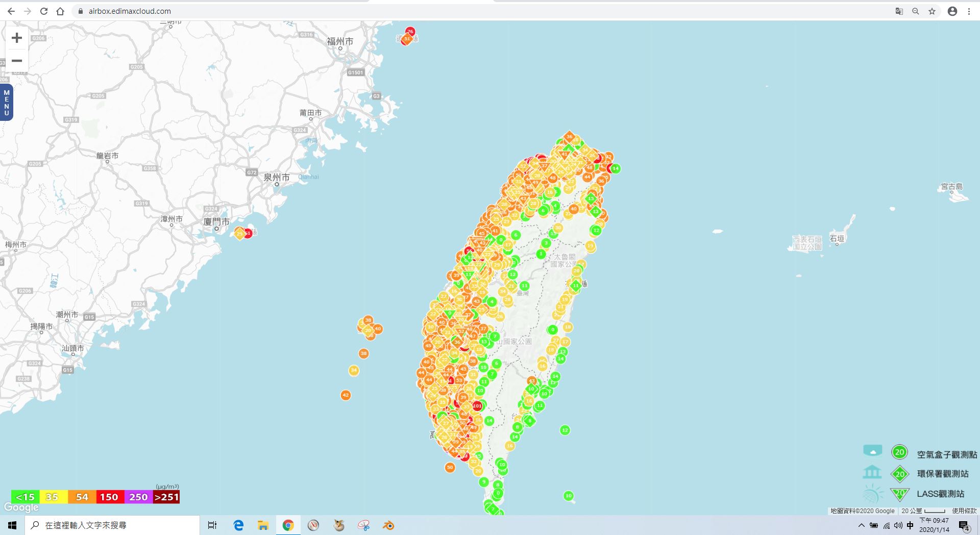
Task: Toggle EPA stations building icon
Action: point(872,472)
